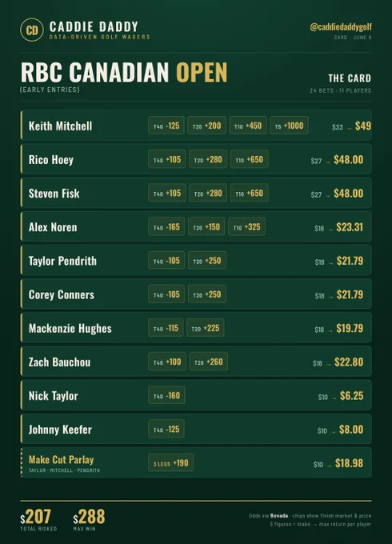The width and height of the screenshot is (392, 544).
Task: Open the @caddiedaddygolf handle link
Action: coord(341,26)
